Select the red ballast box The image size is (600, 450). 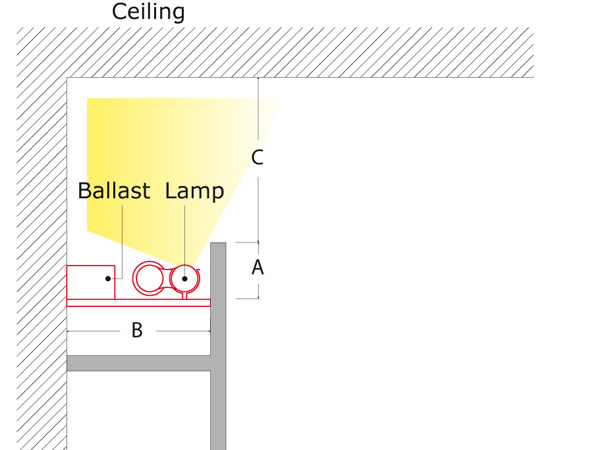[x=91, y=282]
